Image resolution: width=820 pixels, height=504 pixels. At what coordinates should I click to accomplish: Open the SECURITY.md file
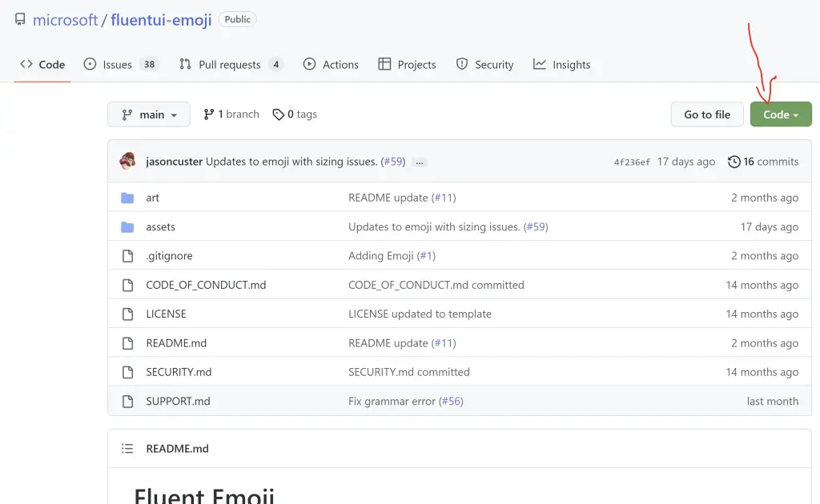tap(179, 372)
